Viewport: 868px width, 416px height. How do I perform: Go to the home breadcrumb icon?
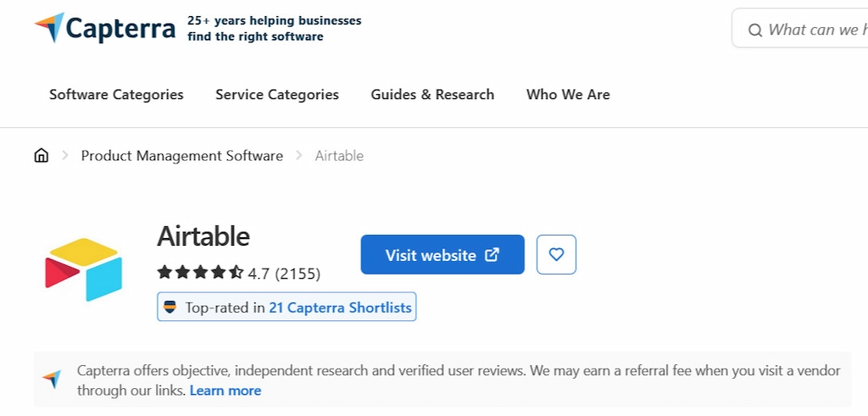click(42, 156)
